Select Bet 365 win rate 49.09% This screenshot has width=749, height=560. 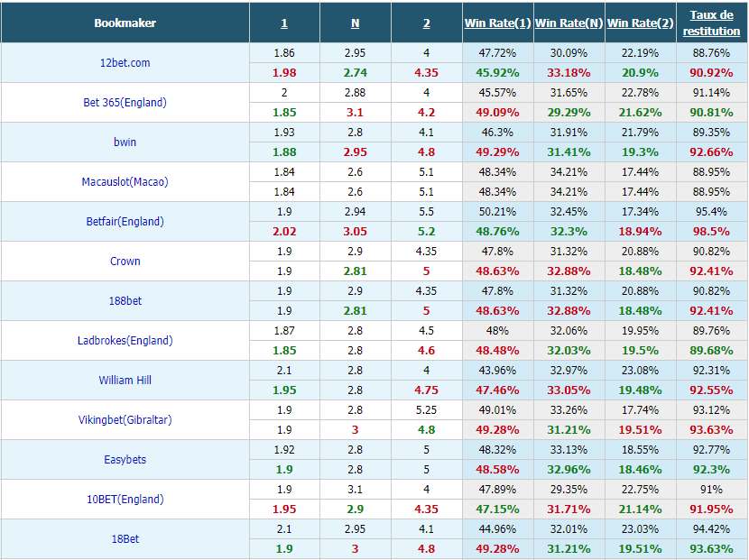coord(497,112)
